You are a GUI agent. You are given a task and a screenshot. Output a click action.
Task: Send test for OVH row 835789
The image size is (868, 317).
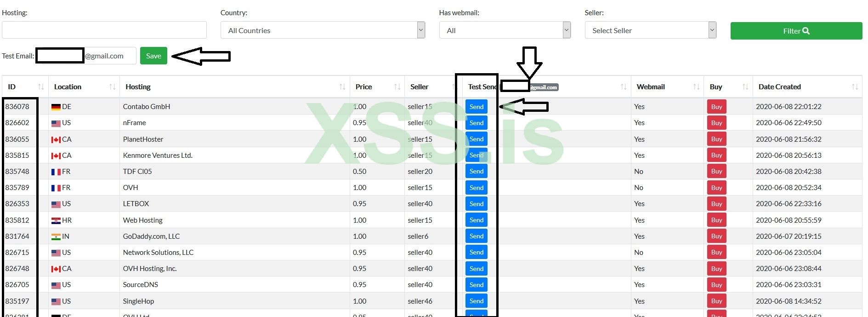click(477, 188)
